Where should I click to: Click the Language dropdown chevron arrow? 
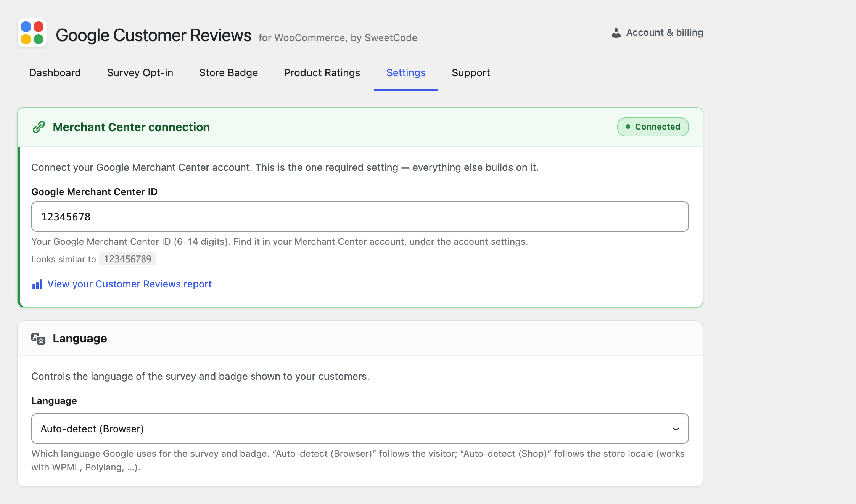[x=676, y=429]
